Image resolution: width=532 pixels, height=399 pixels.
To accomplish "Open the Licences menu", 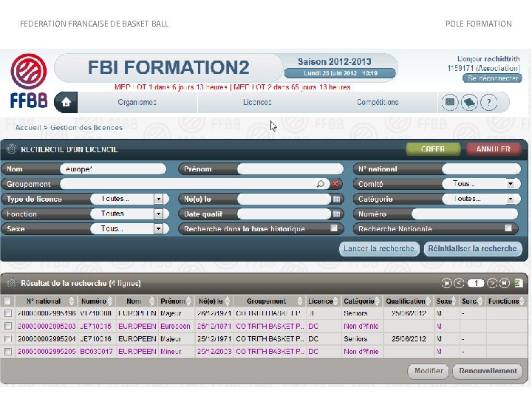I will [257, 102].
